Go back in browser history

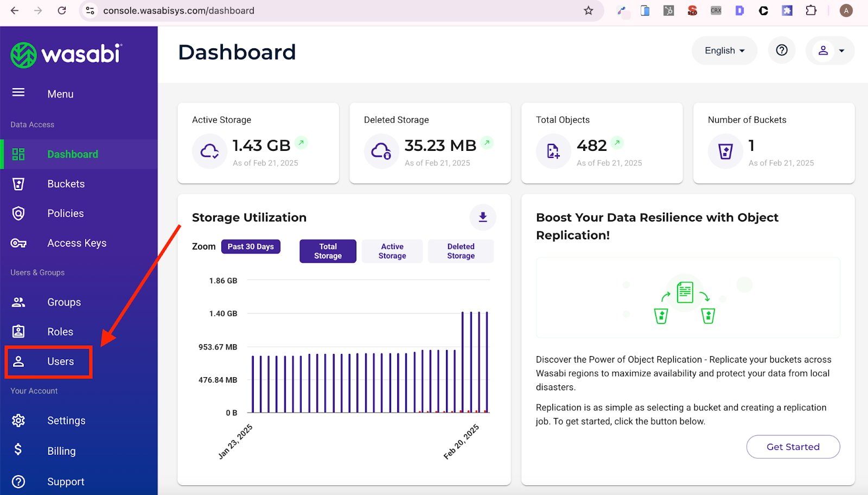coord(15,10)
